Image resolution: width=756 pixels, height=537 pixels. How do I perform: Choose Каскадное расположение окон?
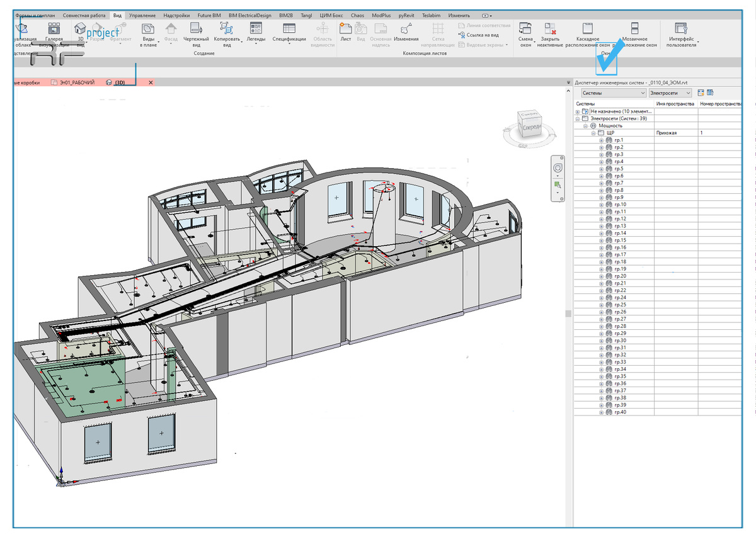588,34
